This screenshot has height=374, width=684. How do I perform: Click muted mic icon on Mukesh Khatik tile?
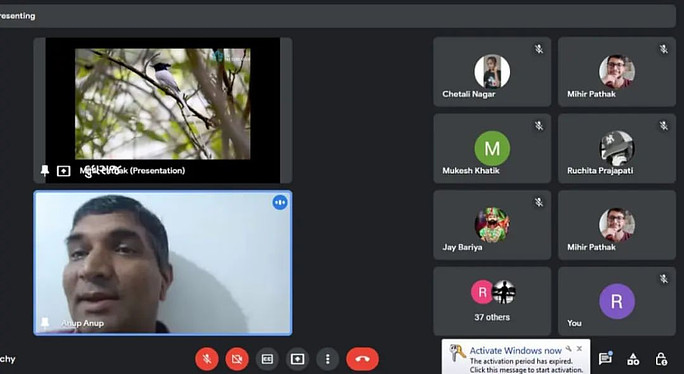click(539, 126)
